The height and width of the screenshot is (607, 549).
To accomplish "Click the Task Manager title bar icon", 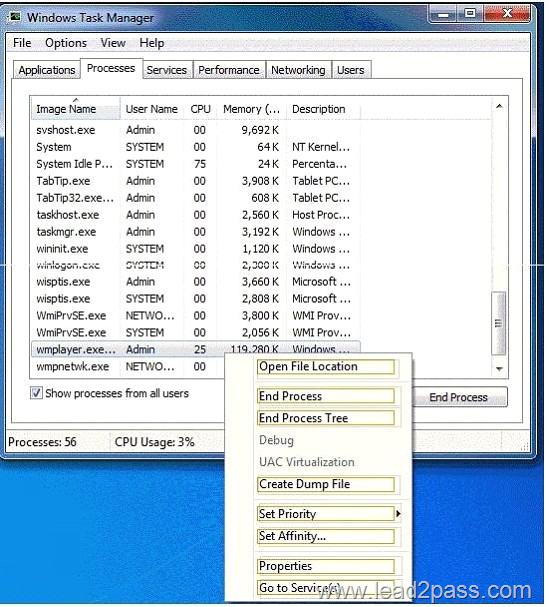I will pos(15,17).
